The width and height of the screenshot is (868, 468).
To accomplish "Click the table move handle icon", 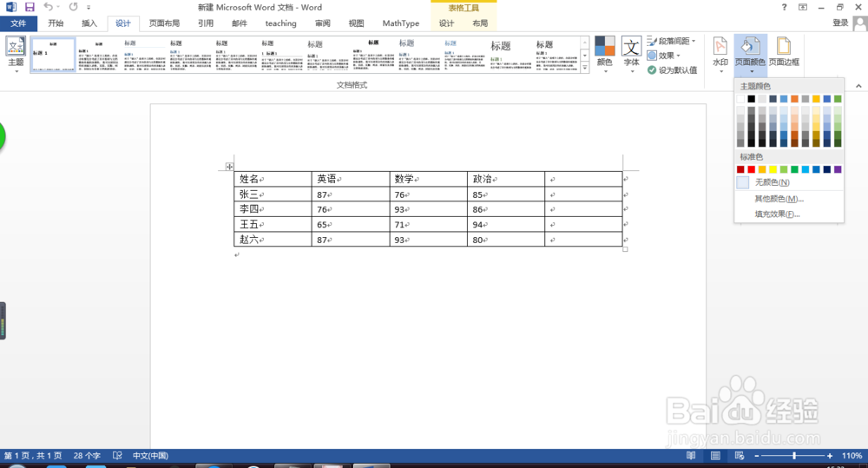I will [x=229, y=166].
